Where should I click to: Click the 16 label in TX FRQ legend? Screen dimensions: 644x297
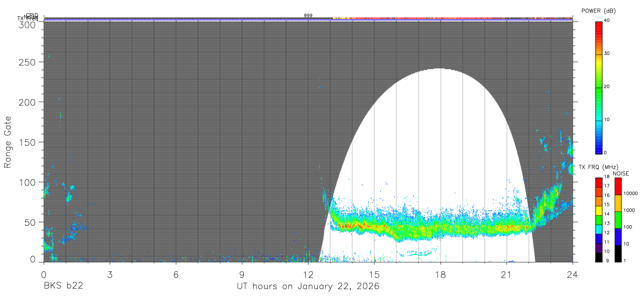click(x=607, y=195)
